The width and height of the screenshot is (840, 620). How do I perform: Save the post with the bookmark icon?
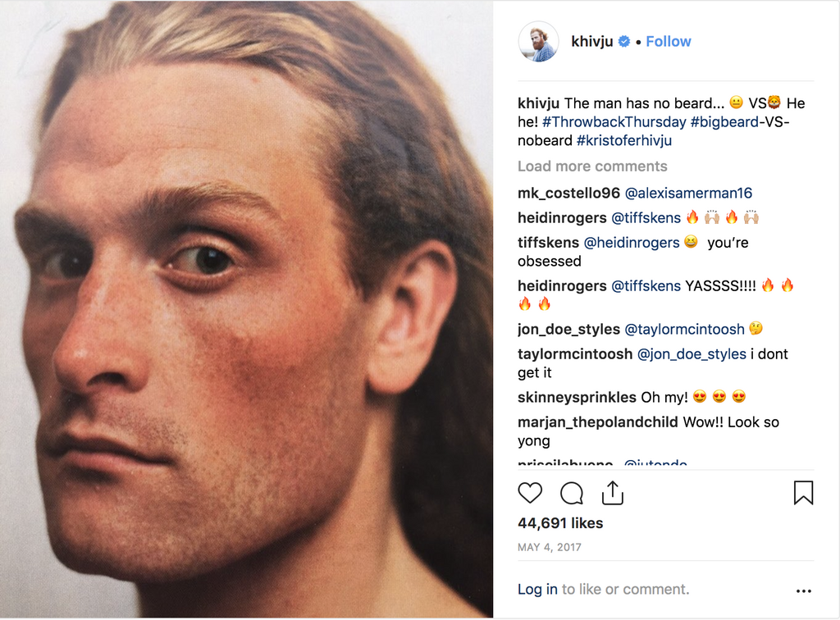point(803,493)
